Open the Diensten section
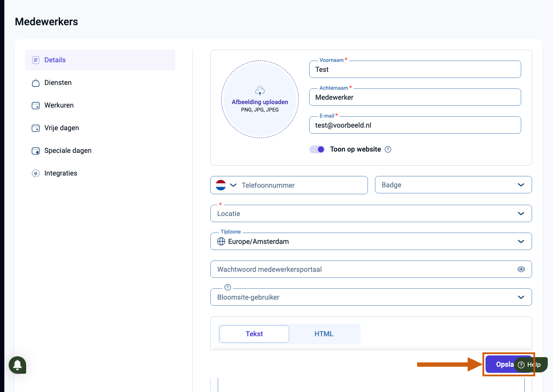Image resolution: width=553 pixels, height=392 pixels. coord(100,83)
